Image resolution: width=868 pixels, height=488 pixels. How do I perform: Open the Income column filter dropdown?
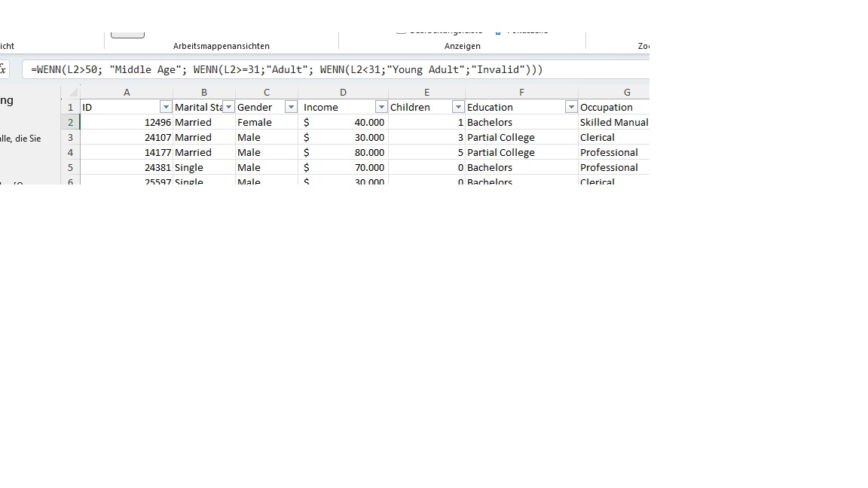(x=381, y=107)
